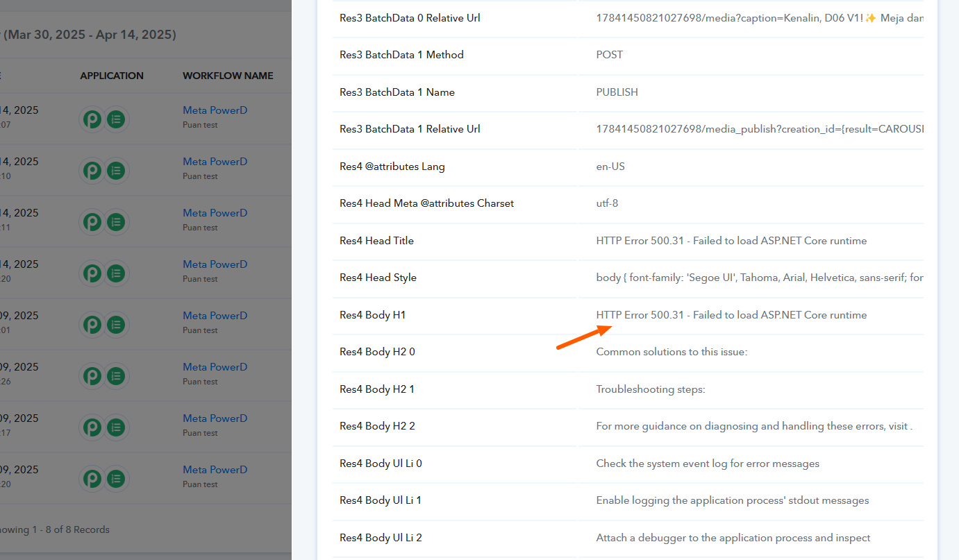Click the green list icon in the 14, 2025 :20 row
Screen dimensions: 959x560
(116, 273)
